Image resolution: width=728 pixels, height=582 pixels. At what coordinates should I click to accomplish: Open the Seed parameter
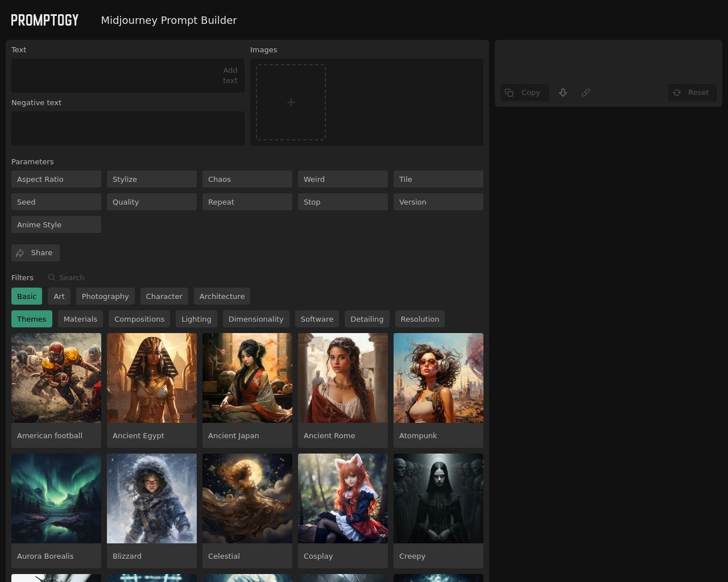pyautogui.click(x=56, y=202)
